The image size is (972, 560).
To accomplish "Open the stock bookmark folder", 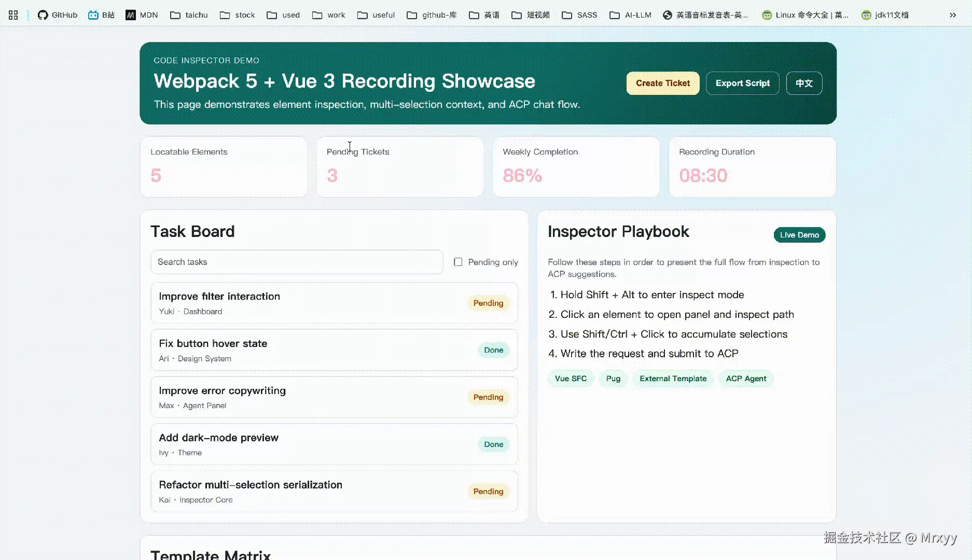I will [x=237, y=15].
